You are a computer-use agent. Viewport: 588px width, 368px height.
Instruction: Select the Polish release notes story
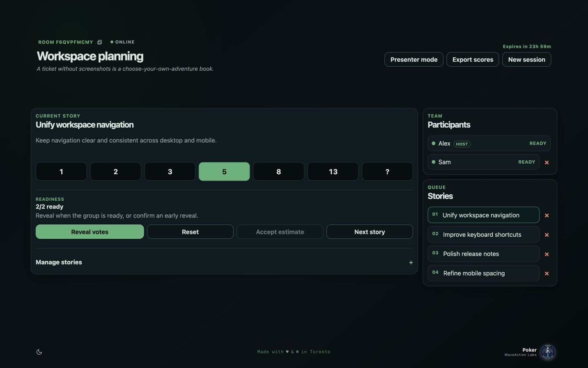click(x=483, y=254)
